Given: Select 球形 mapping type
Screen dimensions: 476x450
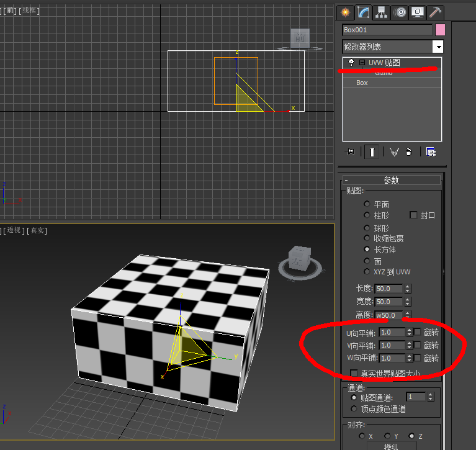Looking at the screenshot, I should pyautogui.click(x=367, y=228).
